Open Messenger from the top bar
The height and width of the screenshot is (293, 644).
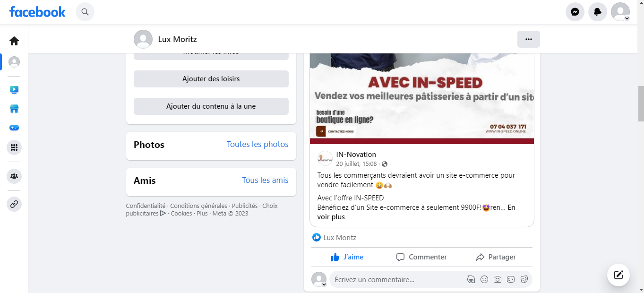click(575, 12)
